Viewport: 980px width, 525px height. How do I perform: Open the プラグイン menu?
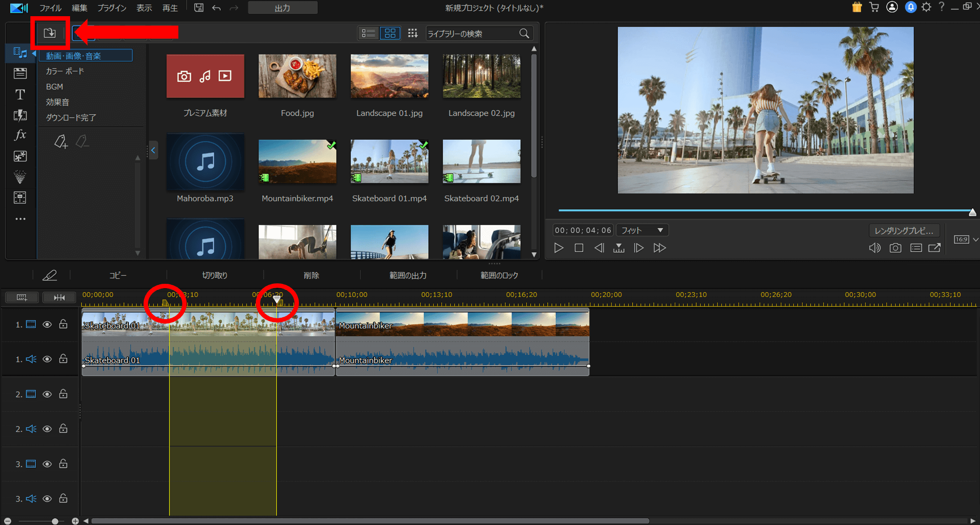point(112,8)
